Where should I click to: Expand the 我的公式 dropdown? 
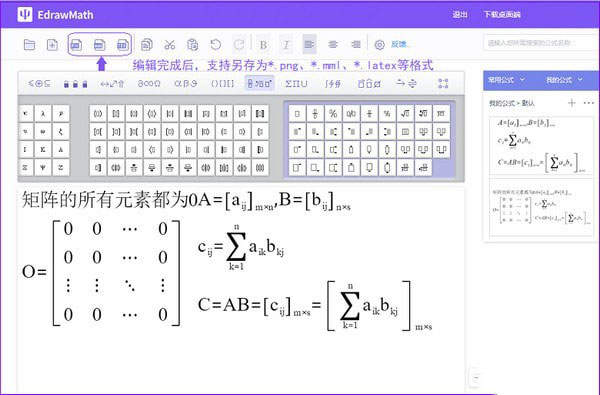tap(564, 80)
